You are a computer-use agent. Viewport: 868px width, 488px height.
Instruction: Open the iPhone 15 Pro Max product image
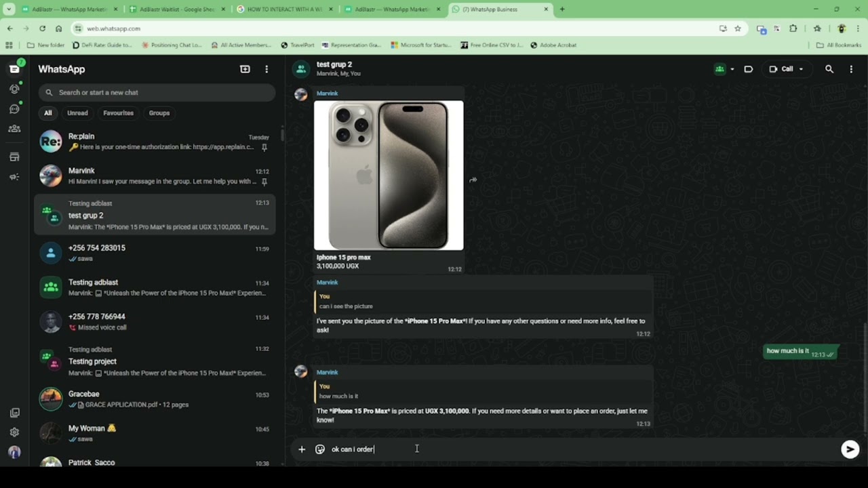(389, 176)
